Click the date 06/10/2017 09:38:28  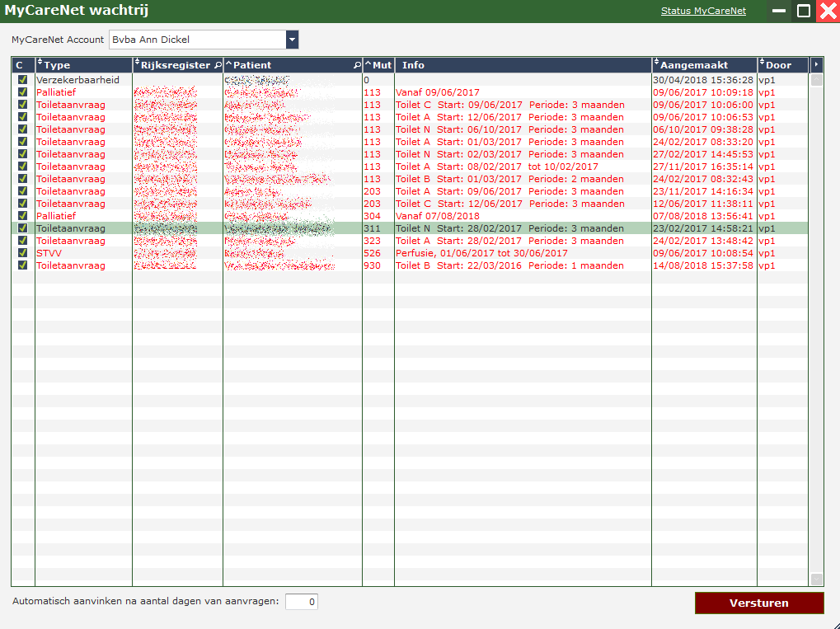[x=703, y=129]
